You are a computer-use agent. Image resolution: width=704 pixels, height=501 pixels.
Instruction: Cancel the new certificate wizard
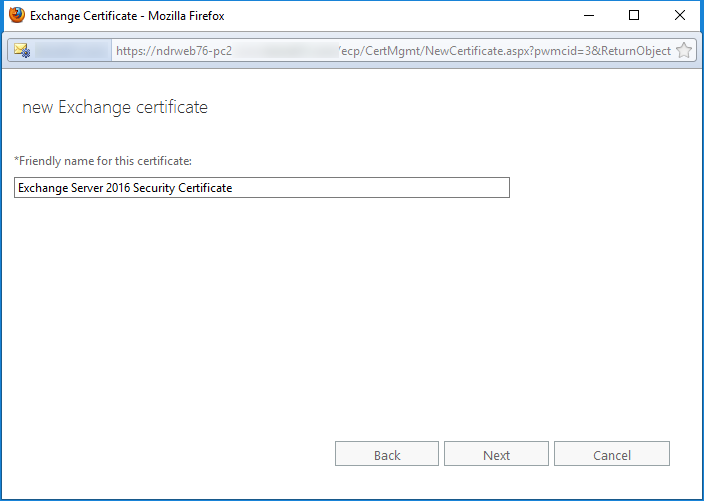612,454
